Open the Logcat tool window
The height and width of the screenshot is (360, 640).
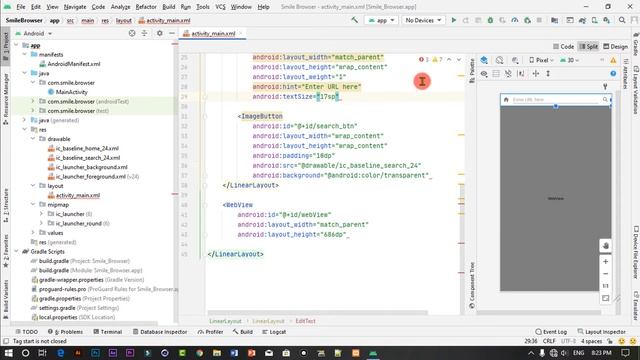click(x=274, y=332)
